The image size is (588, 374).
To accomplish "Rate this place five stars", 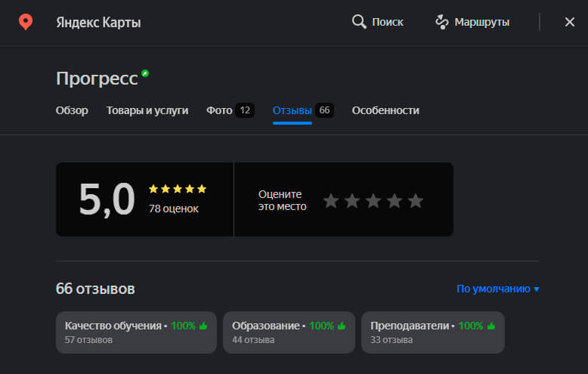I will [x=416, y=201].
